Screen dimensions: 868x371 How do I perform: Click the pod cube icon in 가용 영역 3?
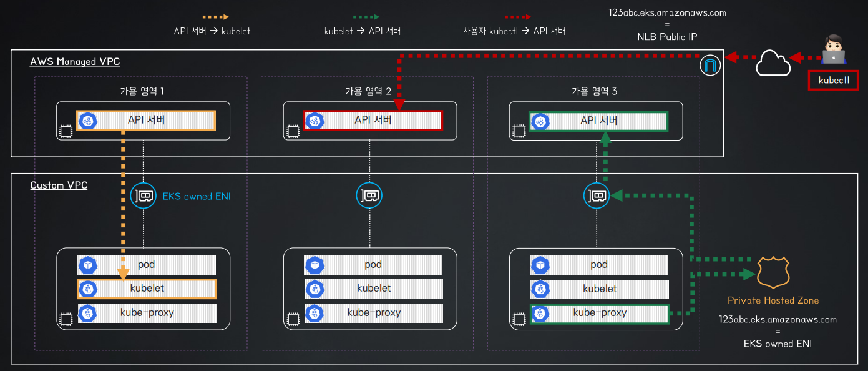click(x=540, y=265)
